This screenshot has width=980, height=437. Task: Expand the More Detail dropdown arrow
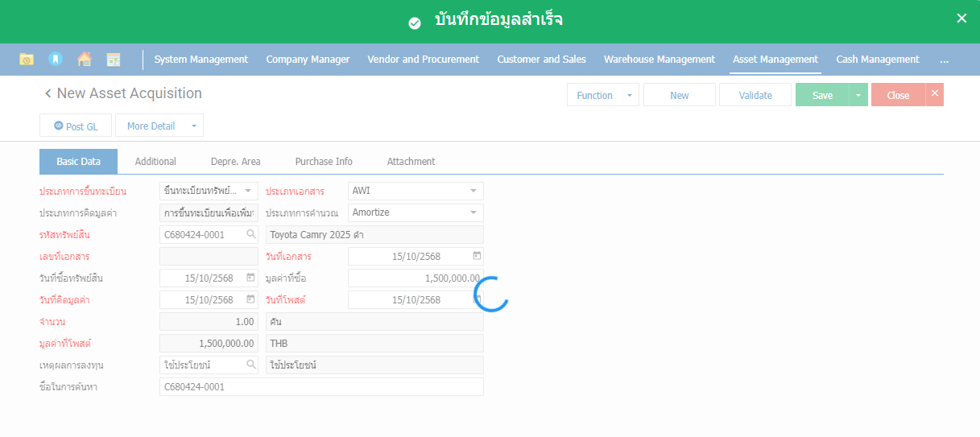[193, 126]
